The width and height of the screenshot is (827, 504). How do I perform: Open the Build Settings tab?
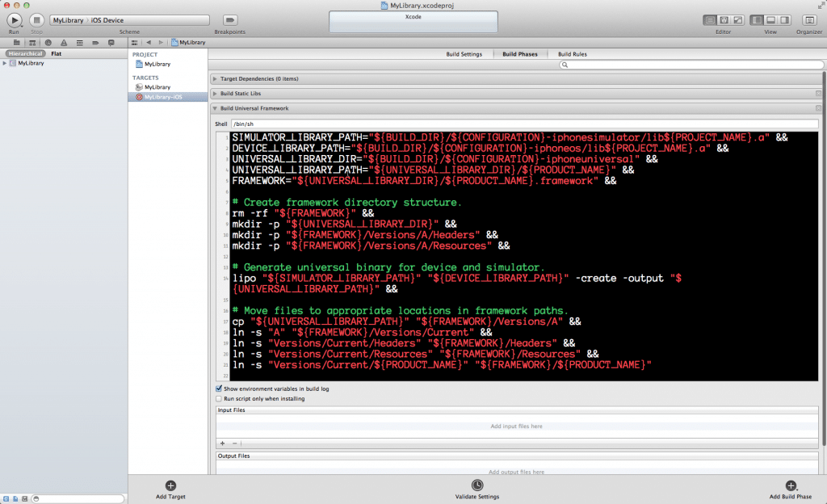tap(464, 54)
